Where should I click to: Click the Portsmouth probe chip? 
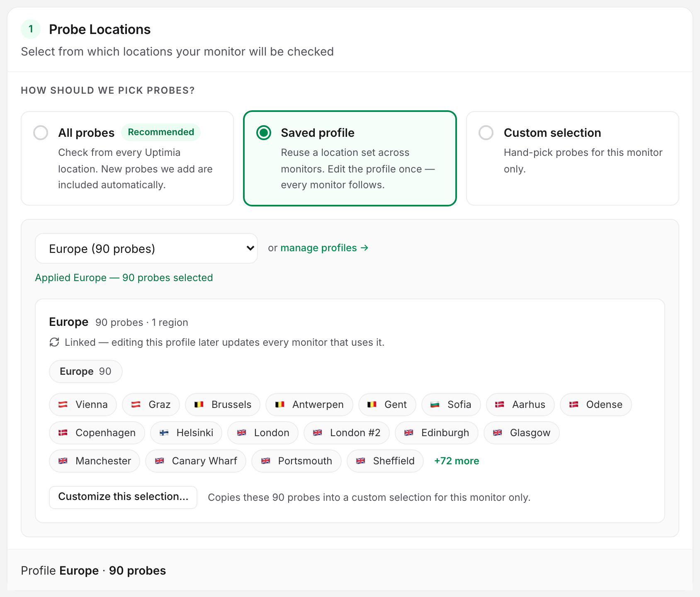click(297, 461)
